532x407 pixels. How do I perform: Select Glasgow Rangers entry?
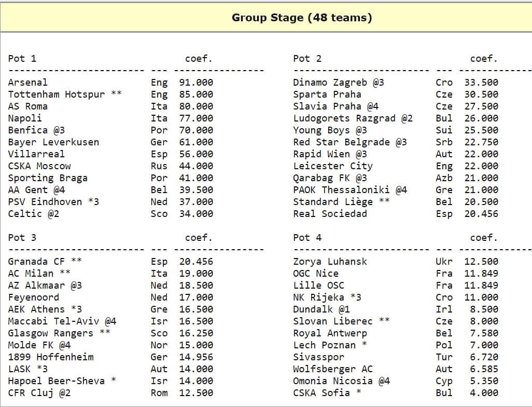pos(50,333)
